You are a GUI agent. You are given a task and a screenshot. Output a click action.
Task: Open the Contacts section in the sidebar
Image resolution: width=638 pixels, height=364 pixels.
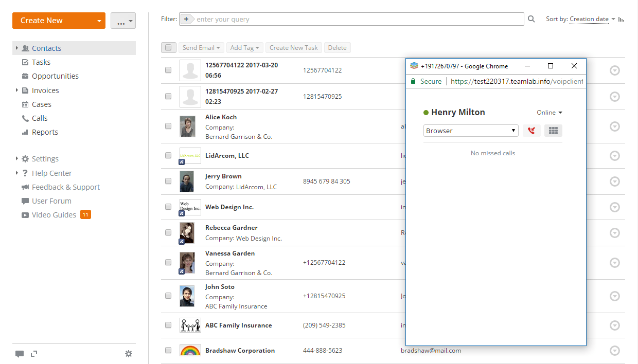pyautogui.click(x=45, y=48)
